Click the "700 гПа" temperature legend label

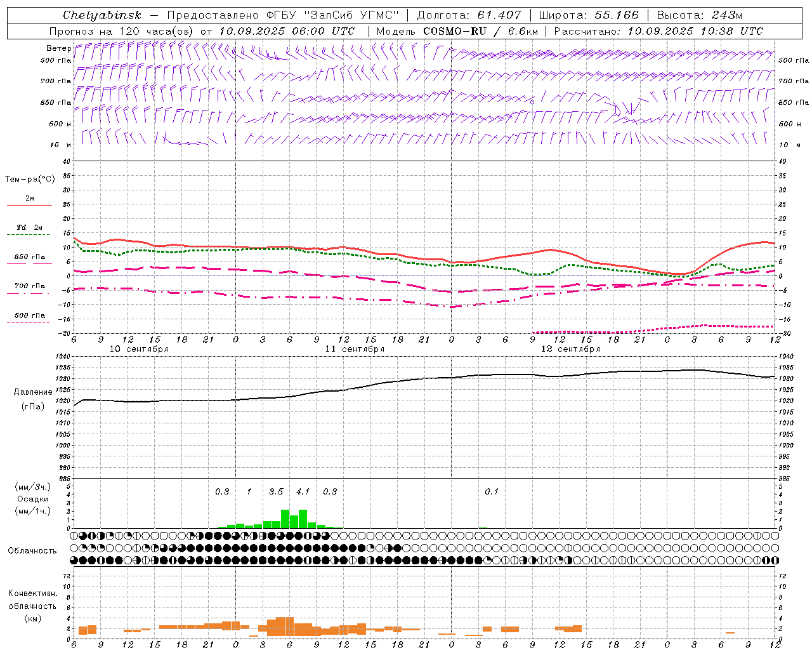click(x=30, y=286)
